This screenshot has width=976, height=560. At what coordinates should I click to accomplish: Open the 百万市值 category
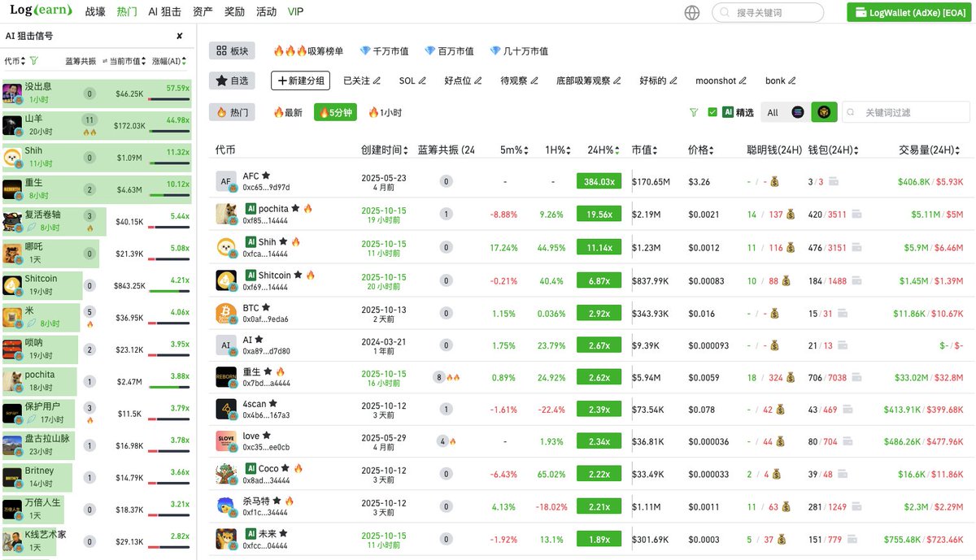pyautogui.click(x=449, y=50)
